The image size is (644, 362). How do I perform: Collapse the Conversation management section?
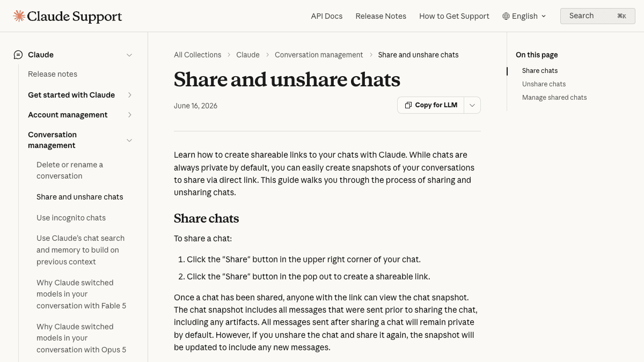pos(129,140)
